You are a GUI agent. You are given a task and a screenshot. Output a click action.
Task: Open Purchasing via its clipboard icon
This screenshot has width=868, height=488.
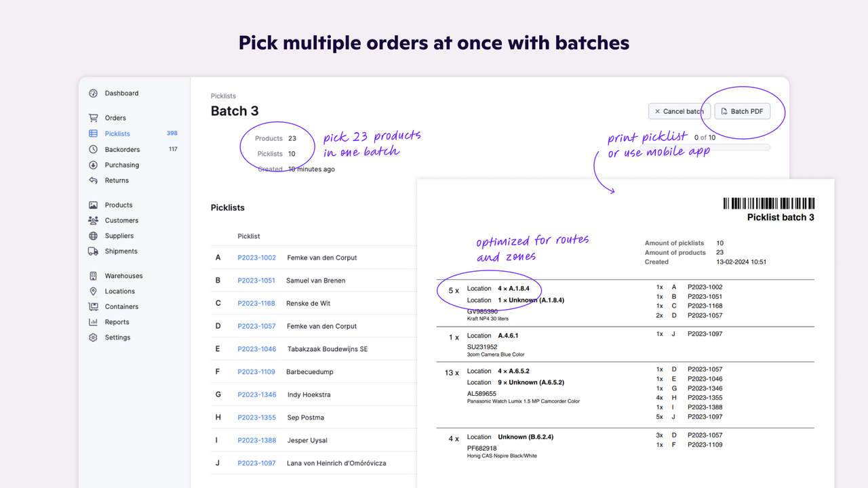92,165
